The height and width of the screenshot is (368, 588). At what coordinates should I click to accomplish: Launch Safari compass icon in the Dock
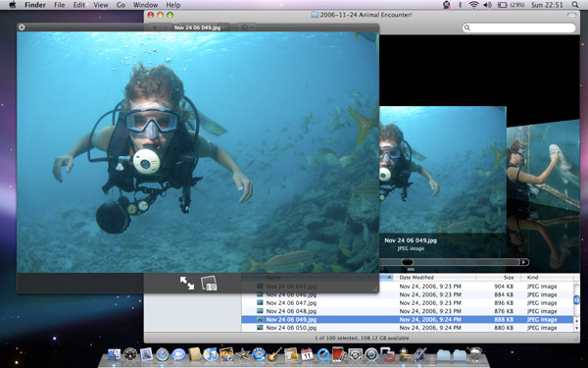pyautogui.click(x=163, y=354)
